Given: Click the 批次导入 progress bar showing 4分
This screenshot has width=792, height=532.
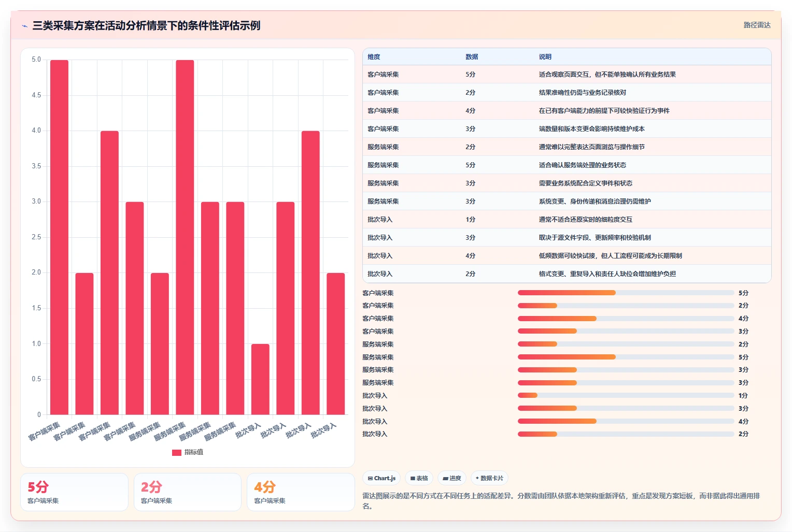Looking at the screenshot, I should (x=626, y=421).
